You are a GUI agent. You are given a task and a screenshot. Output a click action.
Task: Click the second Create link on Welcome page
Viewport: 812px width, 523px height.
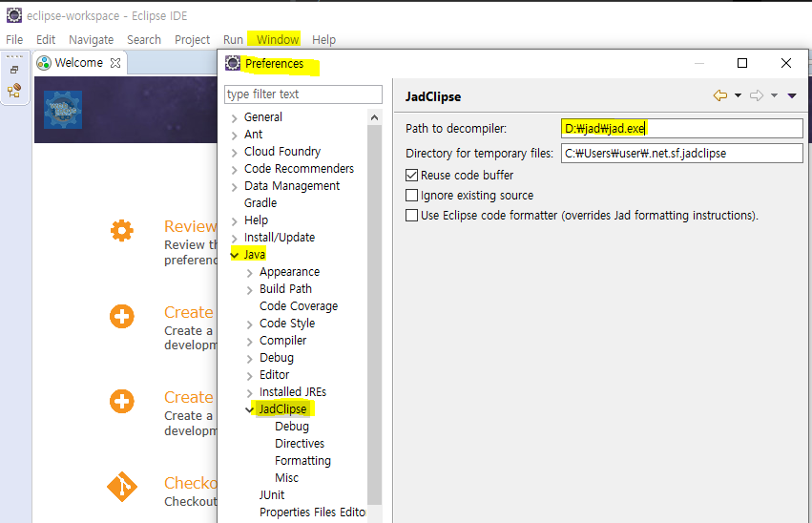189,397
